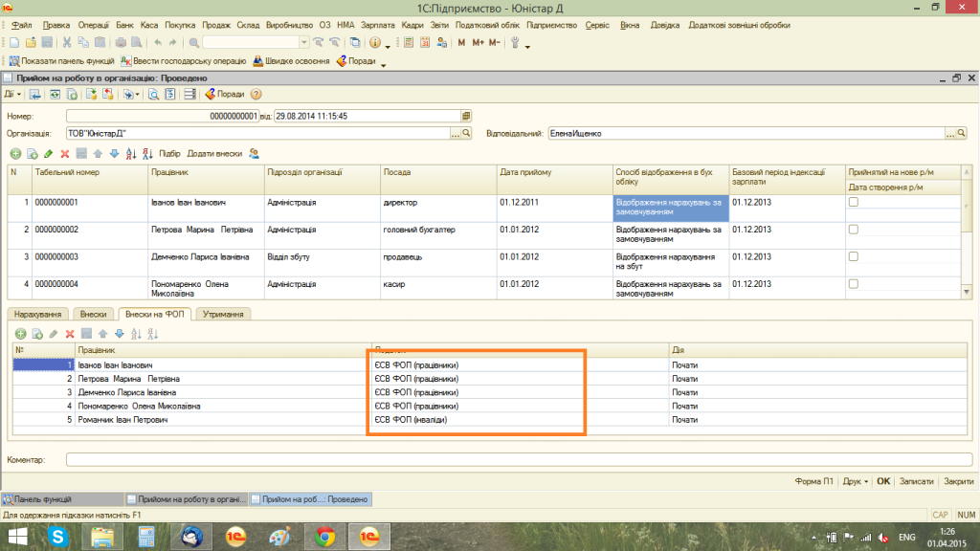Edit current row with green pencil icon

point(49,154)
